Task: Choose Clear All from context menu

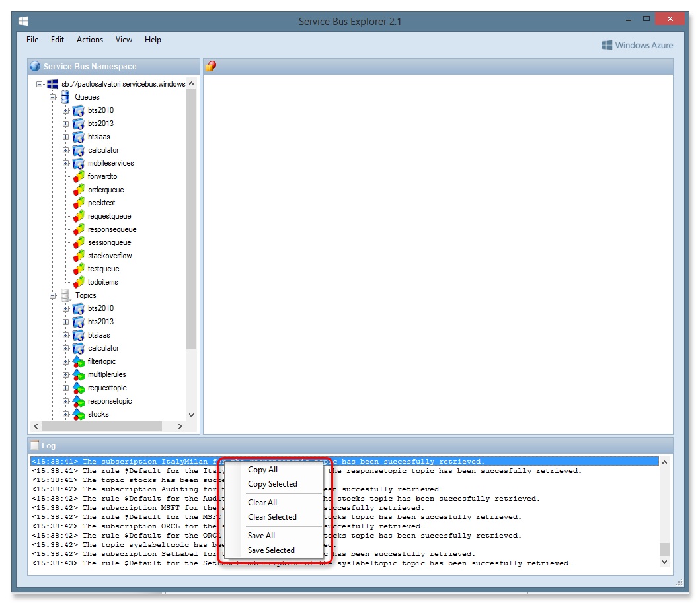Action: pos(273,503)
